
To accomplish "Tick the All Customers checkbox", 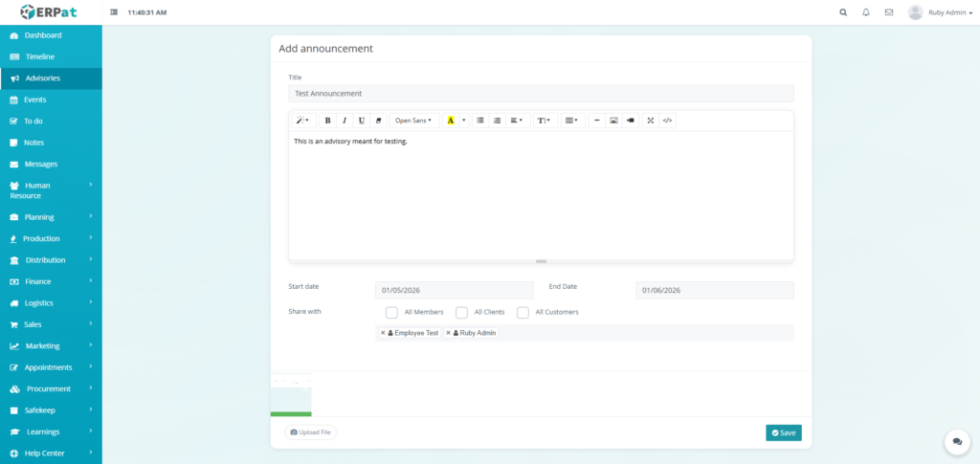I will pos(523,312).
